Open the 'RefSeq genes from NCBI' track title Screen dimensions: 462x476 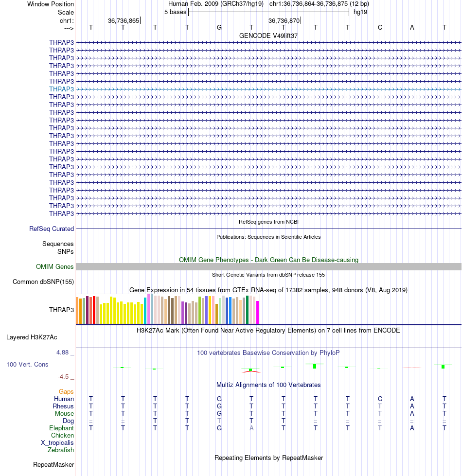click(x=268, y=222)
